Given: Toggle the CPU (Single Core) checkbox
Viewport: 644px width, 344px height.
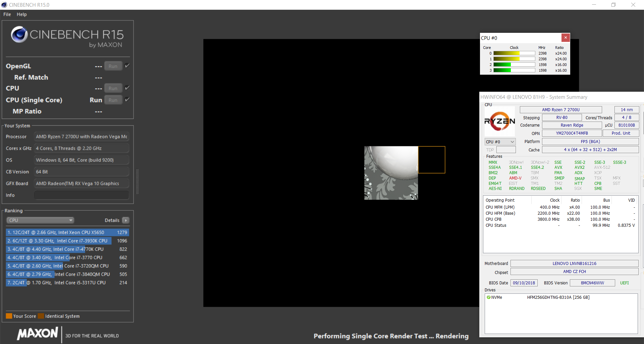Looking at the screenshot, I should point(127,99).
